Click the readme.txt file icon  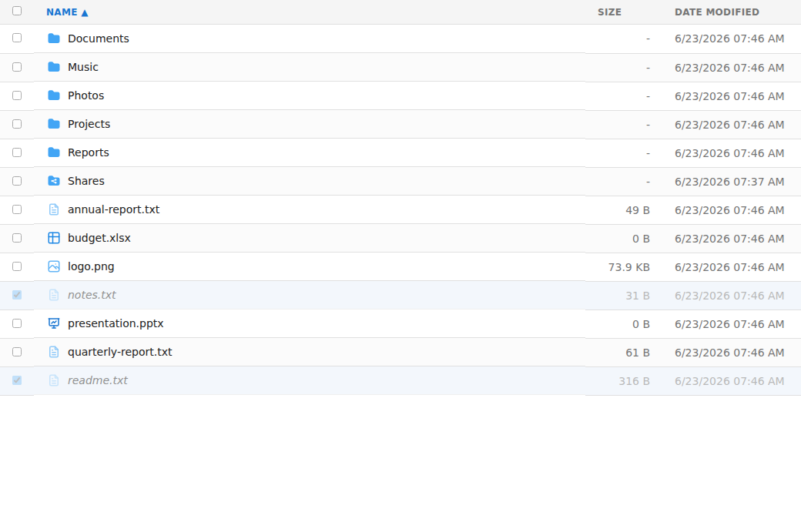click(x=54, y=380)
